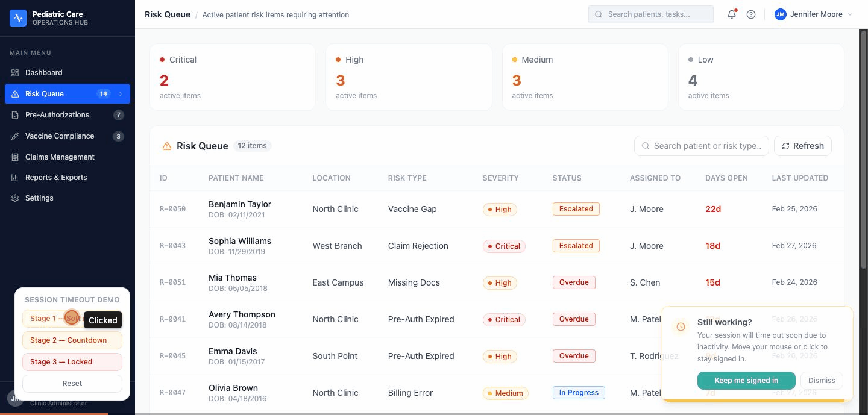Dismiss the session timeout notification

[821, 381]
